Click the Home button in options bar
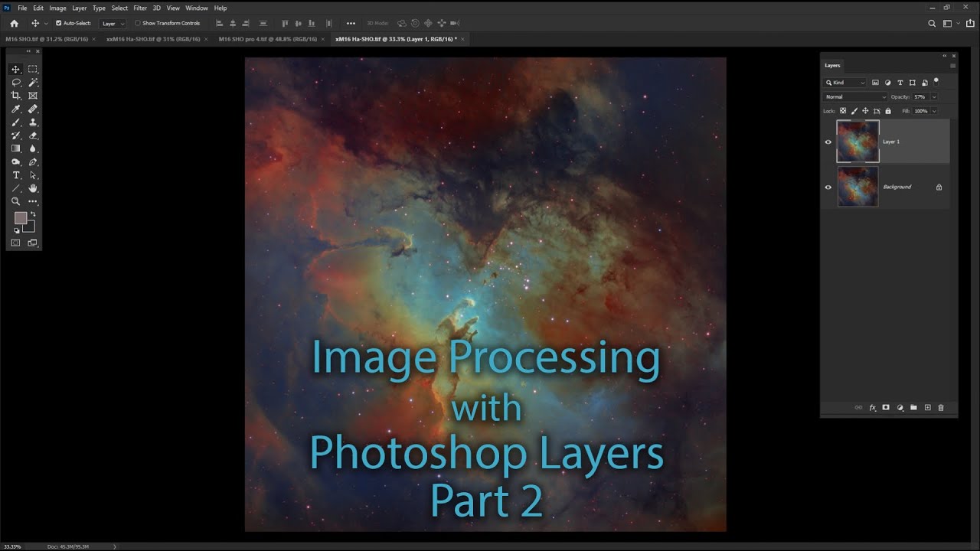Screen dimensions: 980x551 [x=14, y=24]
